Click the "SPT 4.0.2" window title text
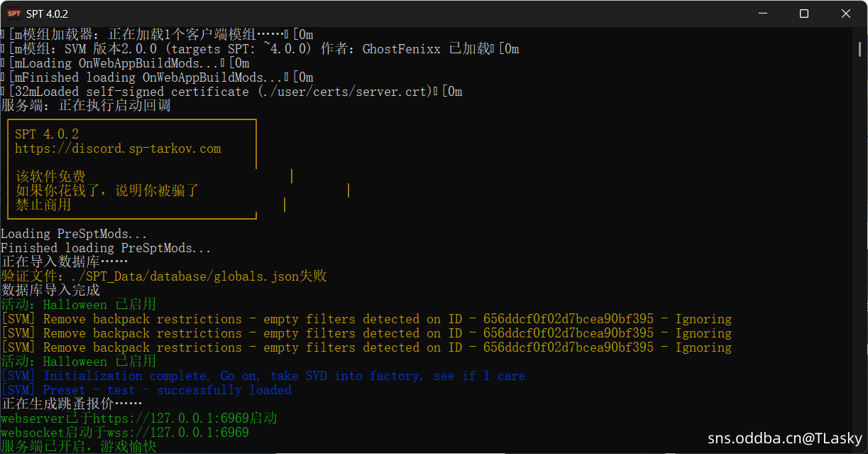 (48, 14)
